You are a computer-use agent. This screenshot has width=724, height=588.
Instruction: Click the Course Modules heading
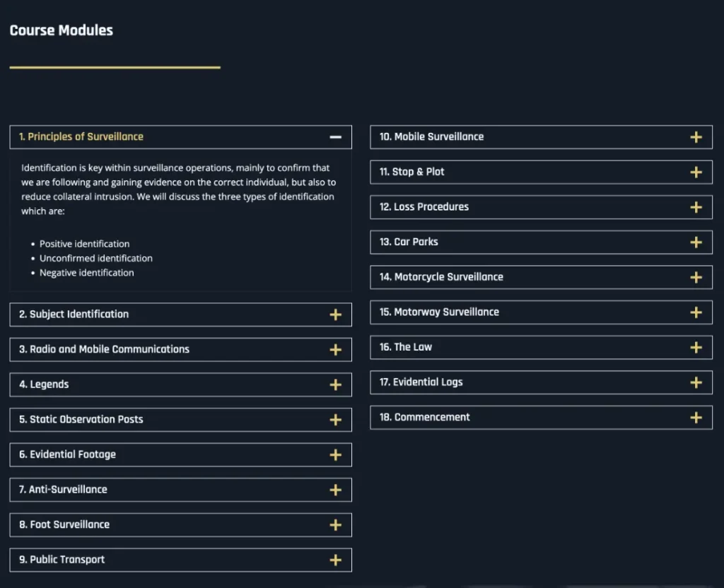click(61, 30)
